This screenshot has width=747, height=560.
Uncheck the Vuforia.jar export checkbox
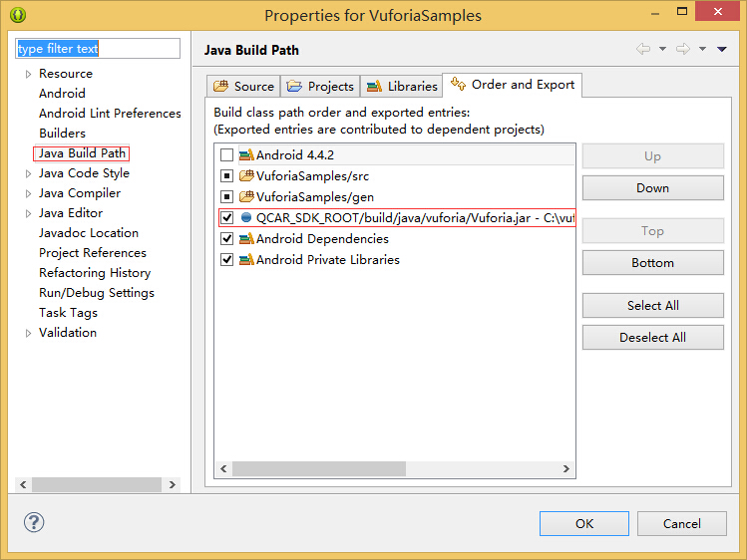pyautogui.click(x=226, y=218)
